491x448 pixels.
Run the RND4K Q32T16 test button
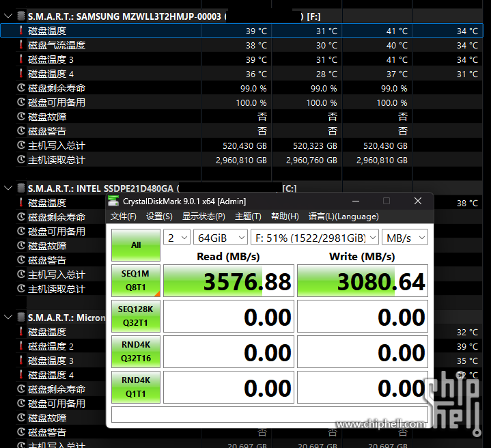(x=135, y=352)
